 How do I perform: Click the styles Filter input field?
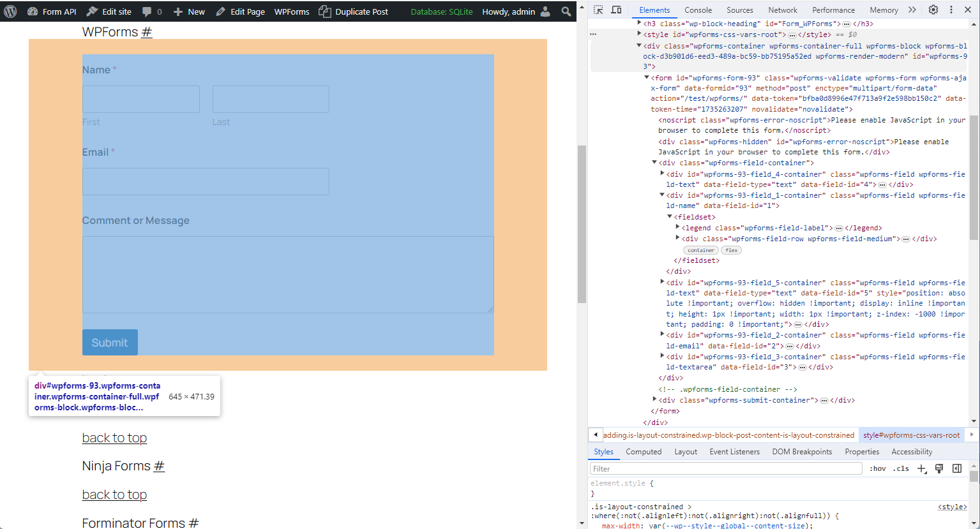pos(726,468)
